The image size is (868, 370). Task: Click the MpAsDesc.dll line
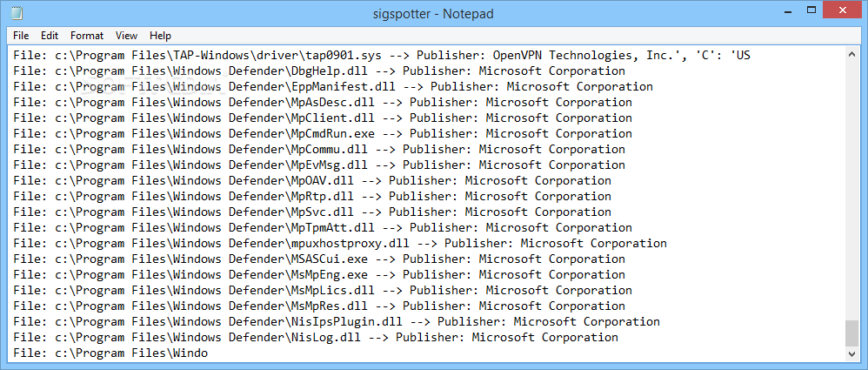(x=323, y=103)
